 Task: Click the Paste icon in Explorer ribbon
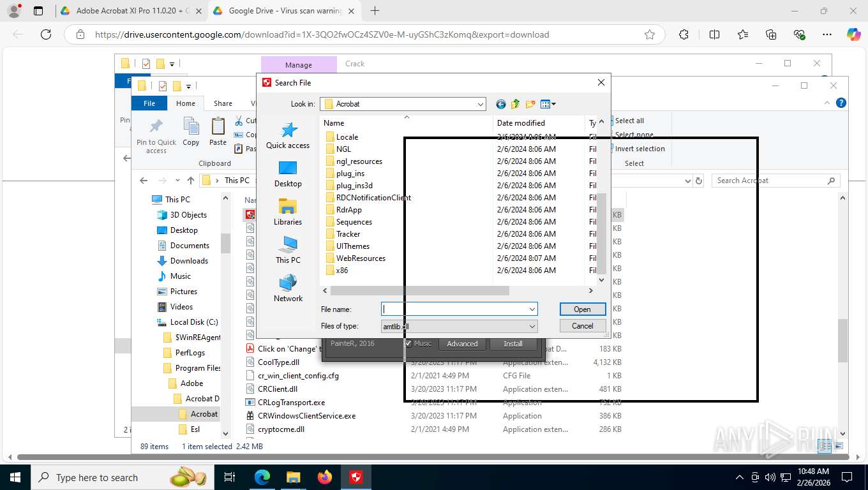coord(218,132)
